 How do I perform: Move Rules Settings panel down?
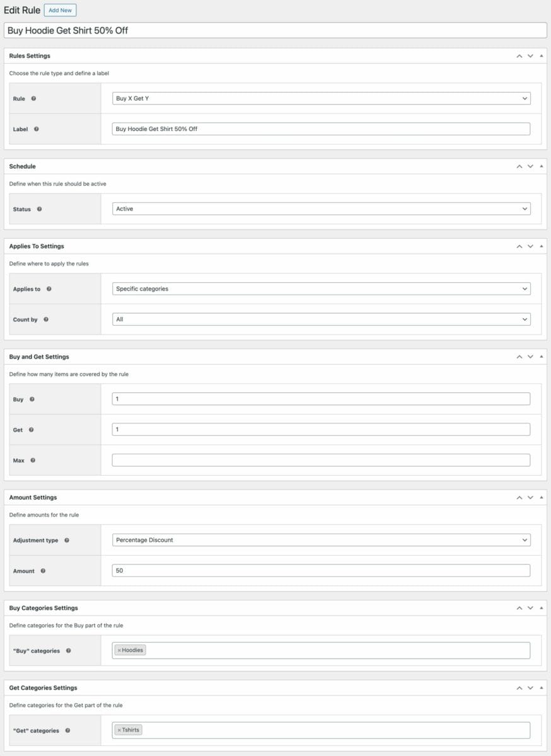[530, 56]
